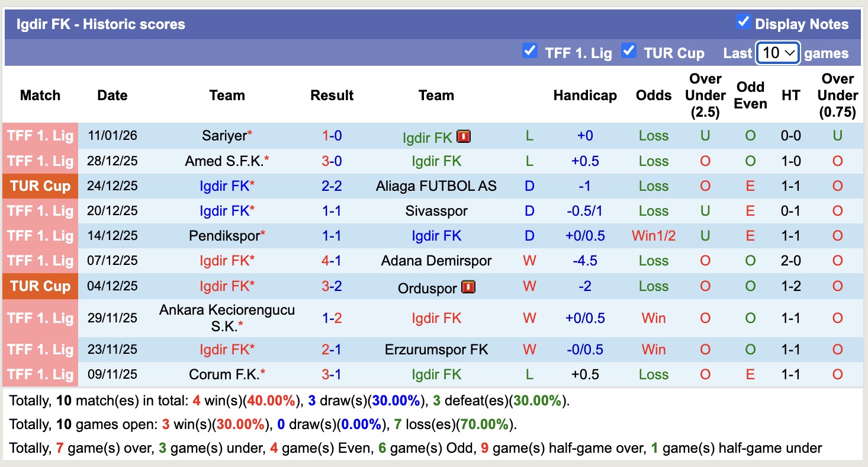868x467 pixels.
Task: Open the Sariyer team page
Action: click(224, 136)
